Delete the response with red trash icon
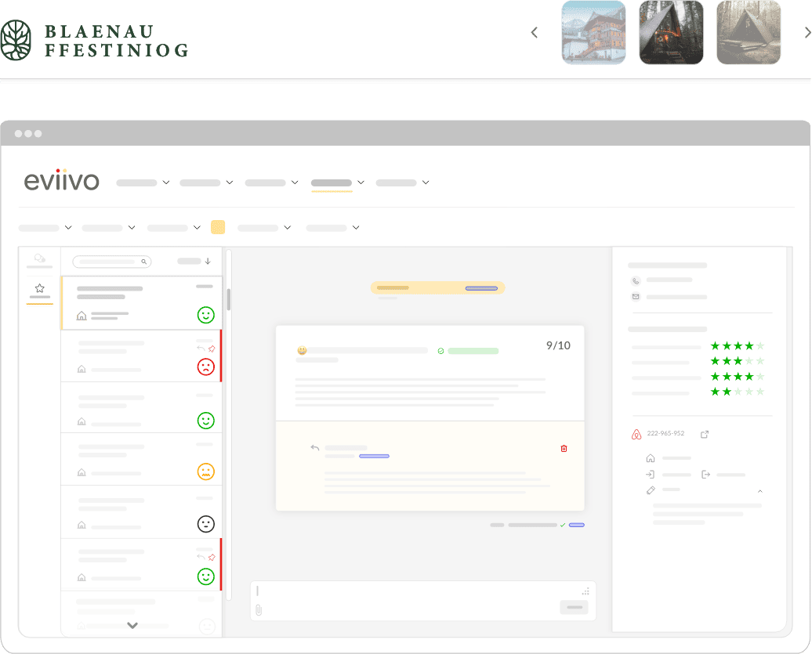Screen dimensions: 812x654 click(564, 449)
